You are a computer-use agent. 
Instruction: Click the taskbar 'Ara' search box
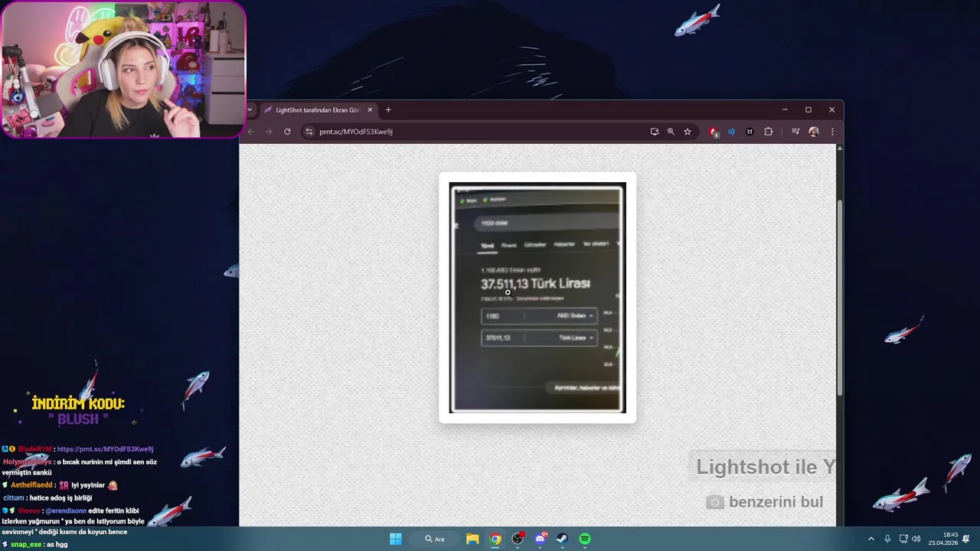pyautogui.click(x=435, y=539)
